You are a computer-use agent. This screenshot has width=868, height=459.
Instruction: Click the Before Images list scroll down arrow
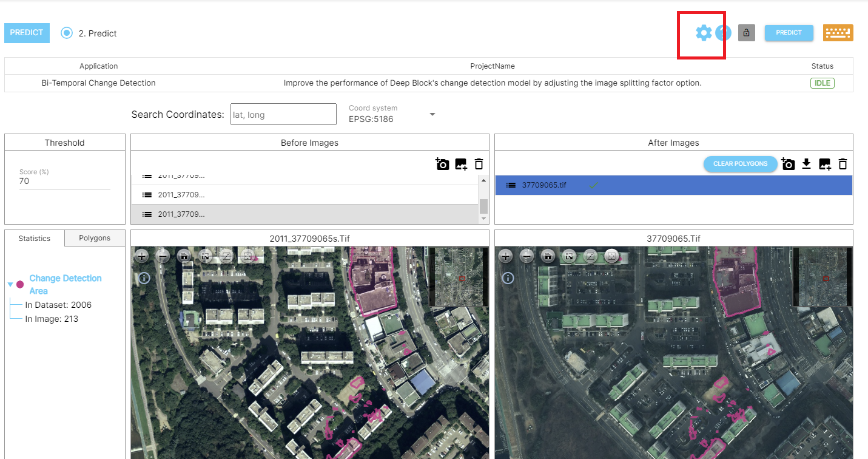point(483,219)
